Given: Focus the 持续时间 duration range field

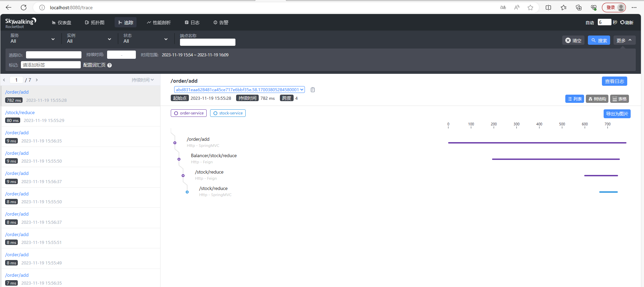Looking at the screenshot, I should point(121,55).
